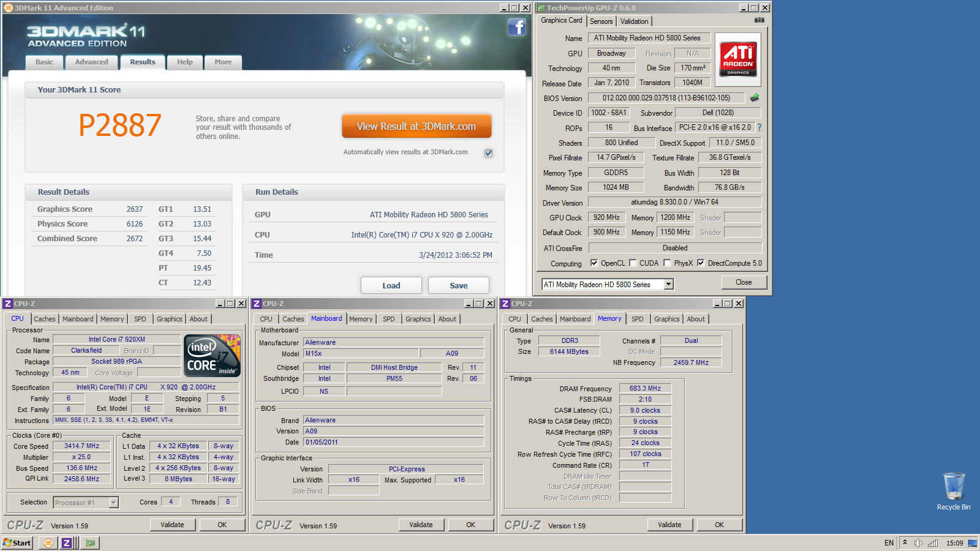Toggle the OpenCL checkbox
The width and height of the screenshot is (980, 551).
[x=594, y=263]
